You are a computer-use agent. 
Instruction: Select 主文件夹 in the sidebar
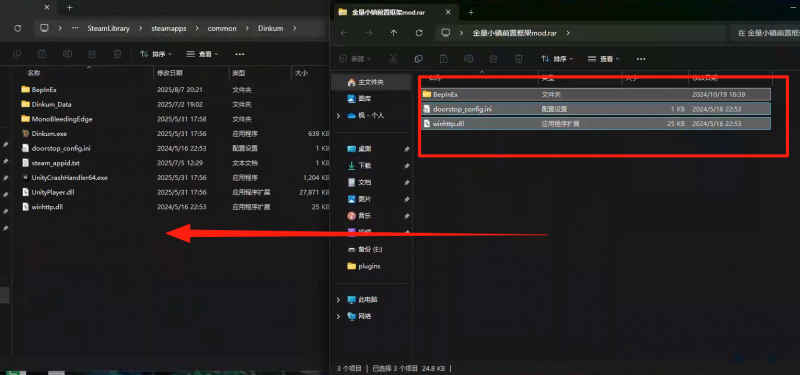pyautogui.click(x=371, y=82)
